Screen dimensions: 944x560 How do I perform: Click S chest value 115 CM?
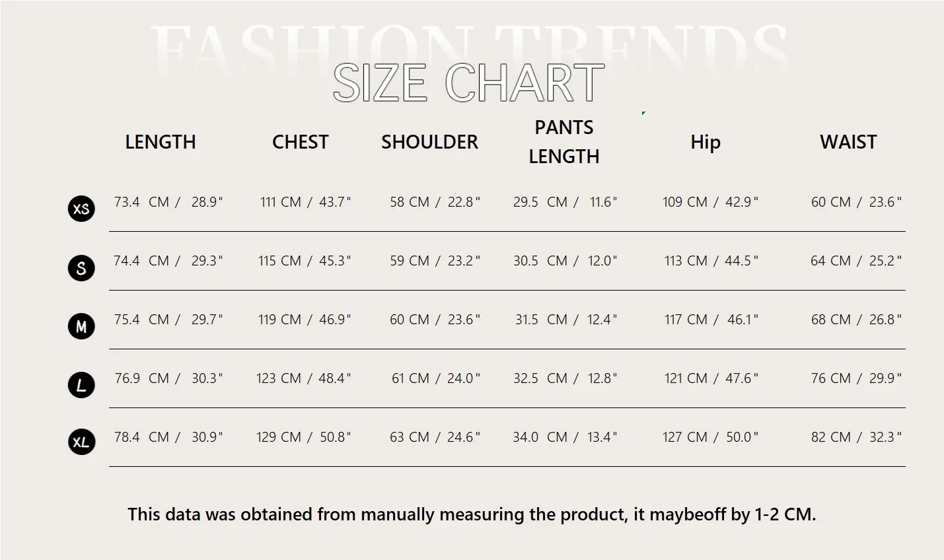(x=279, y=261)
